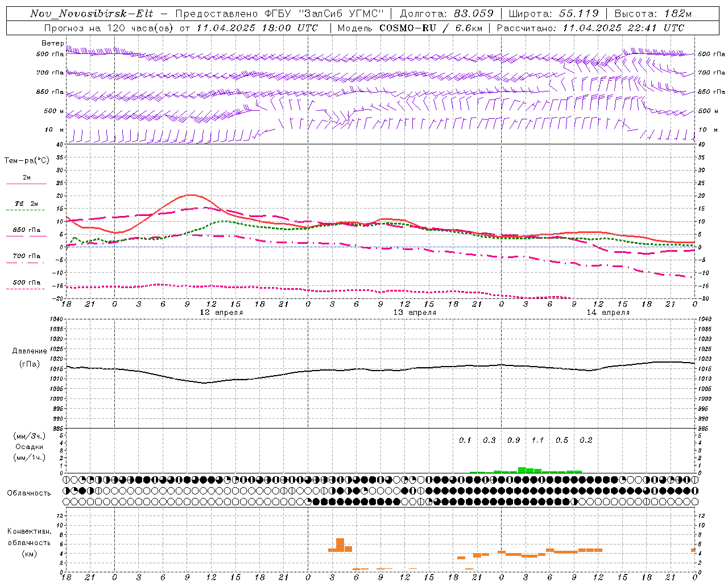This screenshot has height=582, width=728.
Task: Click the Долгота: 83.059 value
Action: [446, 14]
